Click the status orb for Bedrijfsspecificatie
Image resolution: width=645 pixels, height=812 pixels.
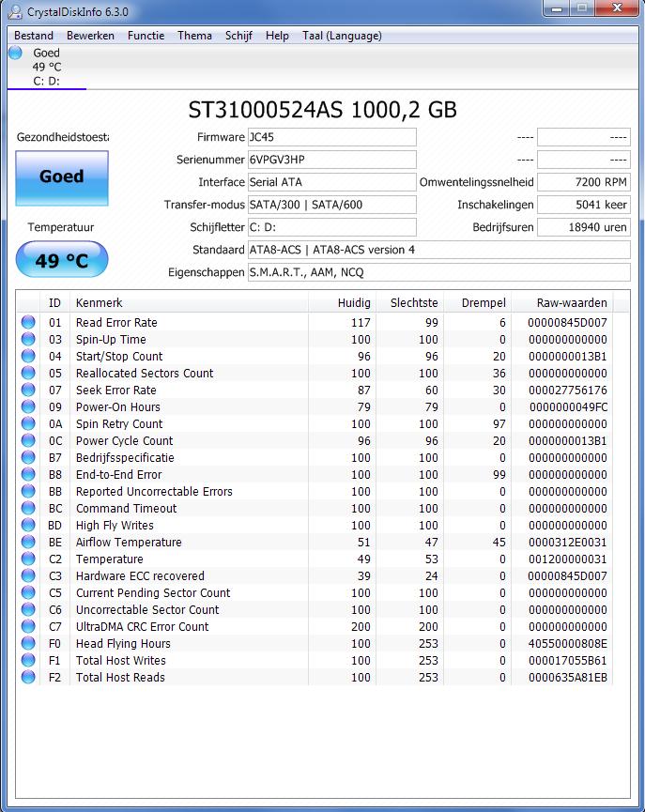(x=28, y=457)
